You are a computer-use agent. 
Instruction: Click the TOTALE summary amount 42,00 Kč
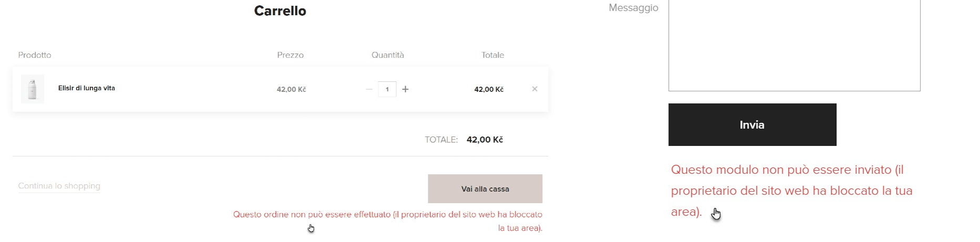tap(484, 140)
